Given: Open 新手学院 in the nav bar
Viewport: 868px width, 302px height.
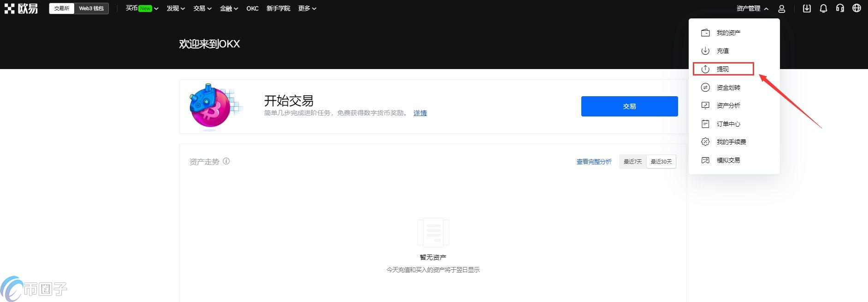Looking at the screenshot, I should point(278,8).
